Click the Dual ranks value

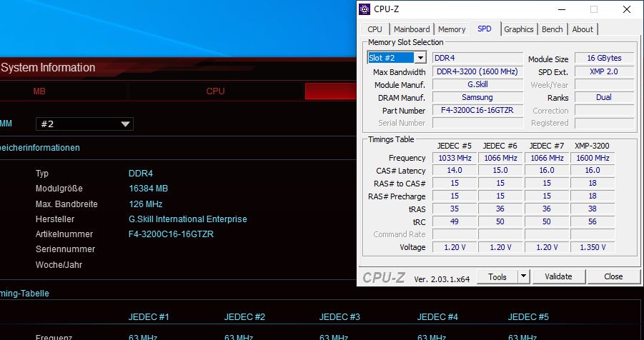click(x=604, y=97)
